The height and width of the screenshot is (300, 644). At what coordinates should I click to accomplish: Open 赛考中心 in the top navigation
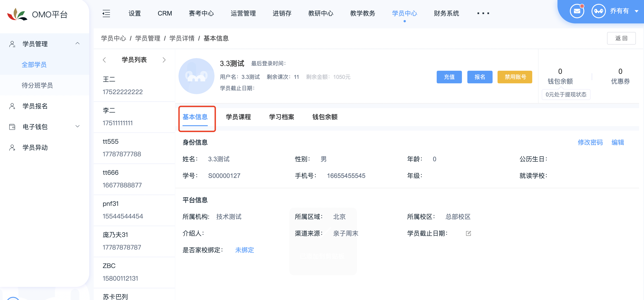pyautogui.click(x=201, y=13)
